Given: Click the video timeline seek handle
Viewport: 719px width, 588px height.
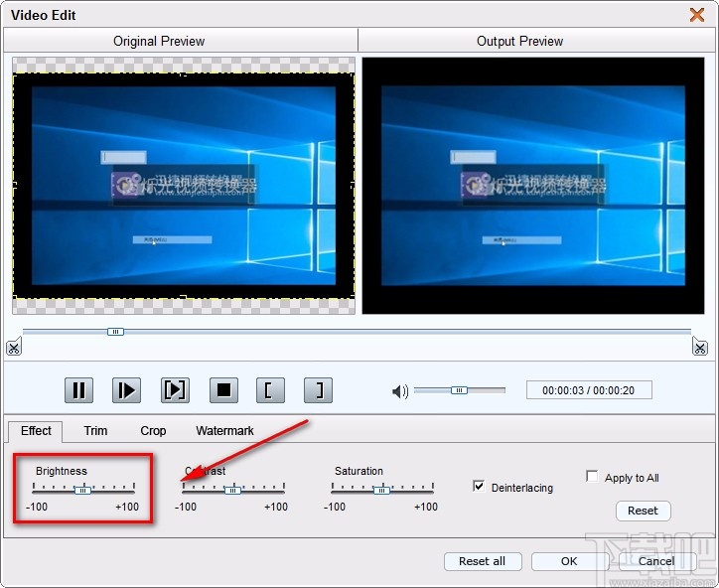Looking at the screenshot, I should (115, 332).
